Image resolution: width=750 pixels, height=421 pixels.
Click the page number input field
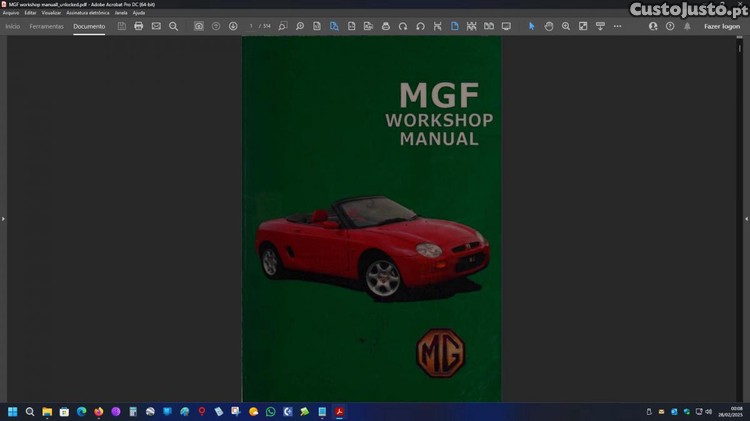(x=252, y=26)
